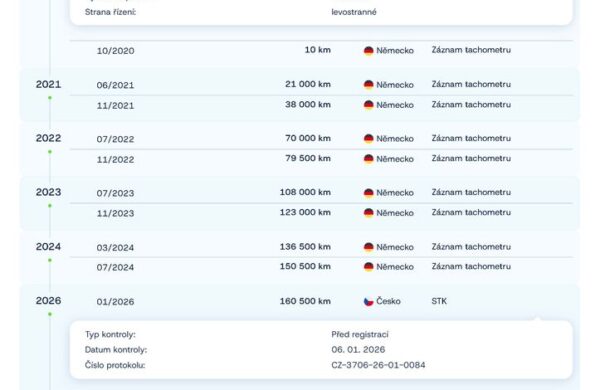Click Německo label in the 06/2021 row
Screen dimensions: 600x390
(395, 85)
